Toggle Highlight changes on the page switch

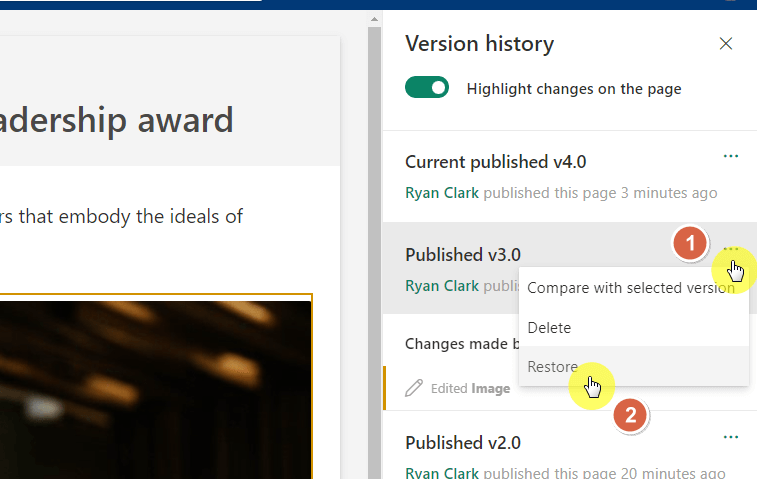click(x=427, y=87)
